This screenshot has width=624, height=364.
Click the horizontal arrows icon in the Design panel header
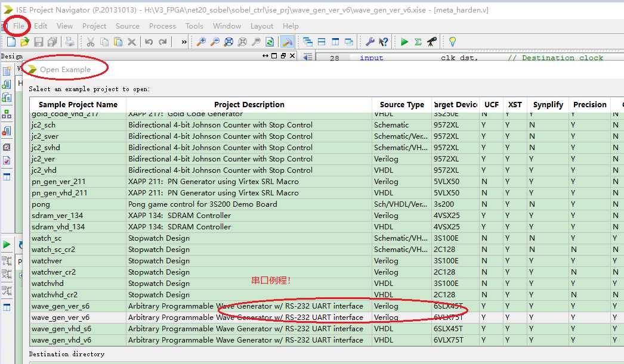tap(265, 56)
